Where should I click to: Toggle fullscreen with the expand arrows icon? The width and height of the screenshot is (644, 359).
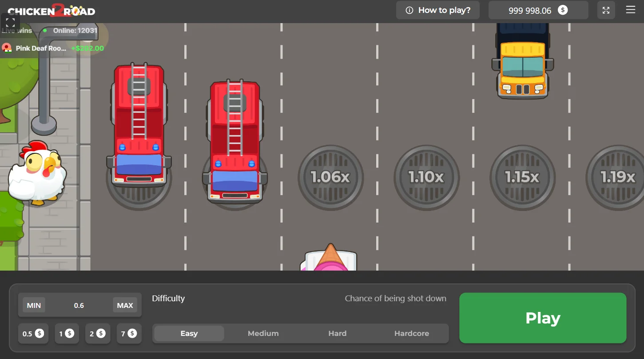[606, 10]
